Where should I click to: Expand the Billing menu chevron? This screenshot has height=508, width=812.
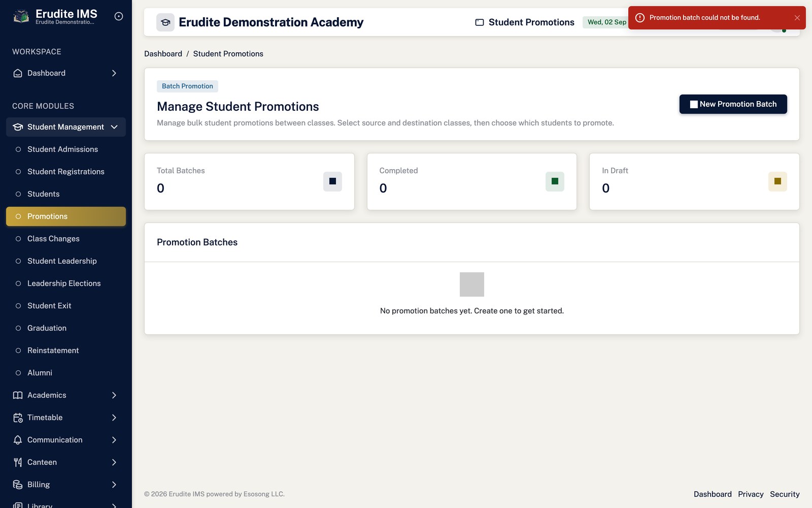(x=114, y=485)
